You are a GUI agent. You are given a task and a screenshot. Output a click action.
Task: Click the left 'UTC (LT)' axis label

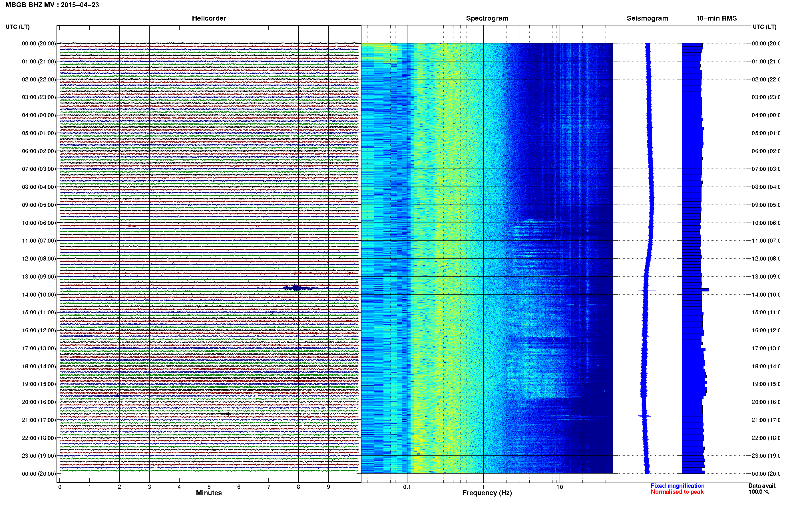(17, 27)
